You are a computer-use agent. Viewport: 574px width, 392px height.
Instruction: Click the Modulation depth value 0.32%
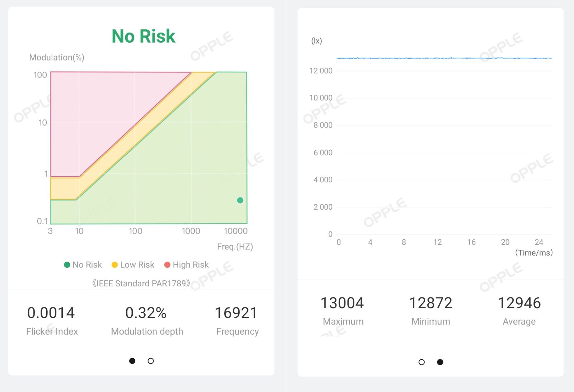tap(146, 313)
